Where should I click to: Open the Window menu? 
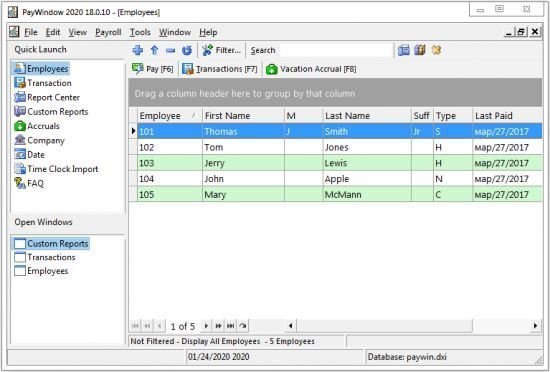click(175, 32)
